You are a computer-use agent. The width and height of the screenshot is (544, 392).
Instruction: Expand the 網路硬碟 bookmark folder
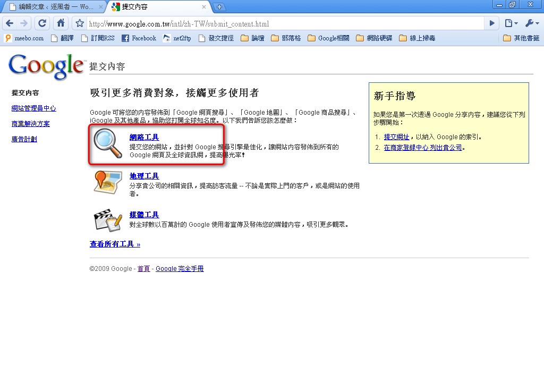pyautogui.click(x=375, y=38)
